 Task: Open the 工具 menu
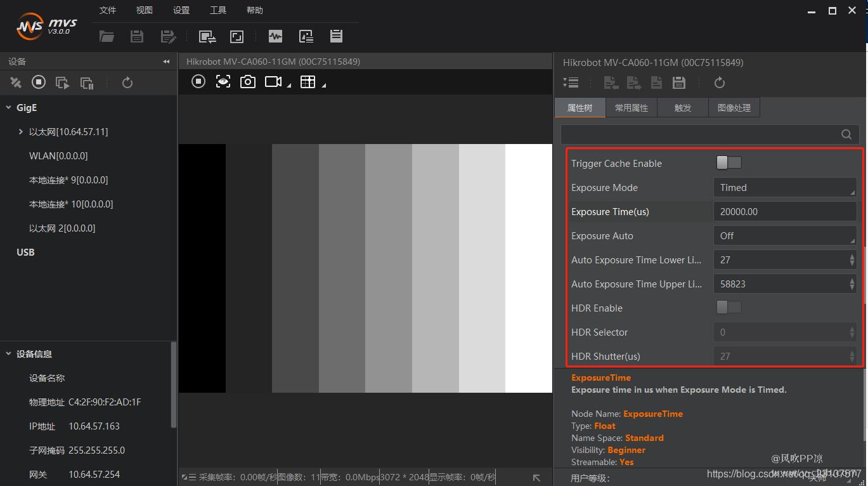coord(218,10)
